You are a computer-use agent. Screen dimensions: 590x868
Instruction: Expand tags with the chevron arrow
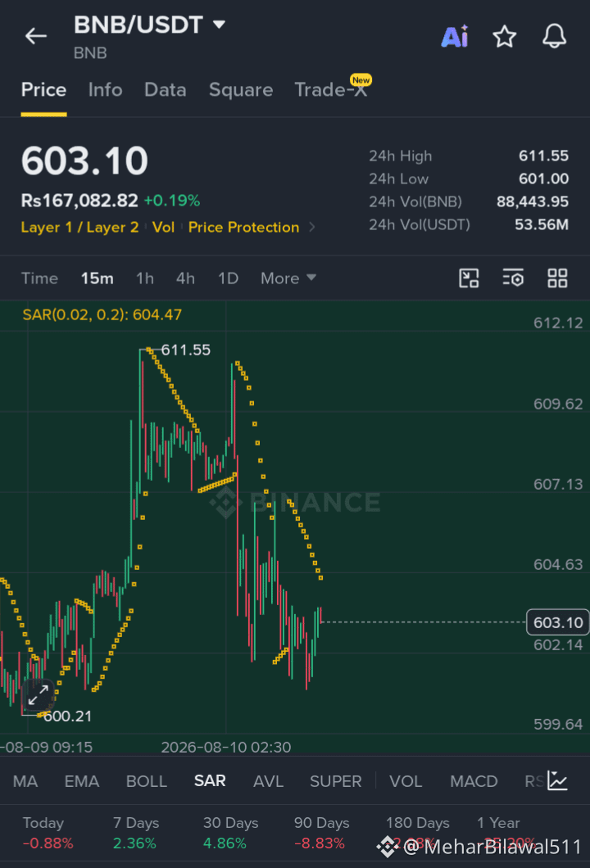(x=312, y=228)
